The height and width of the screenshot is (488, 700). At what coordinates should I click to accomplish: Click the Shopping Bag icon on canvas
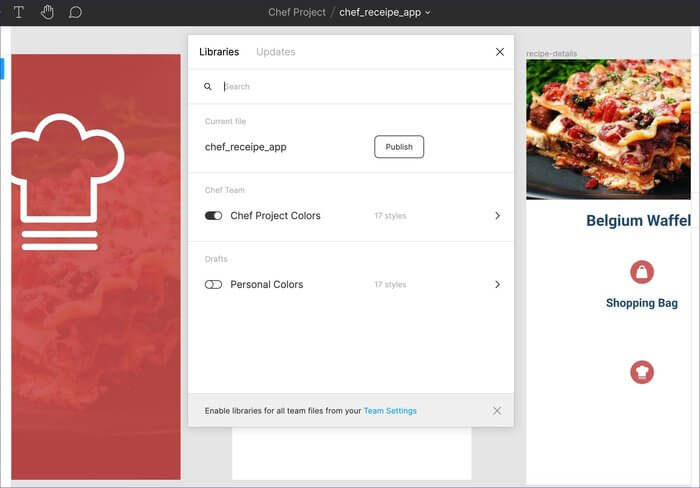[642, 272]
